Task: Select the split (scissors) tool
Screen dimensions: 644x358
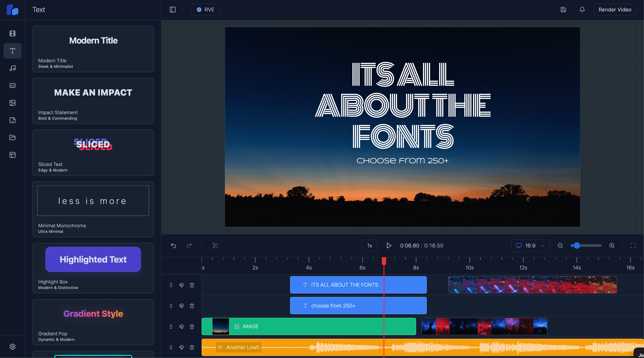Action: pos(215,246)
